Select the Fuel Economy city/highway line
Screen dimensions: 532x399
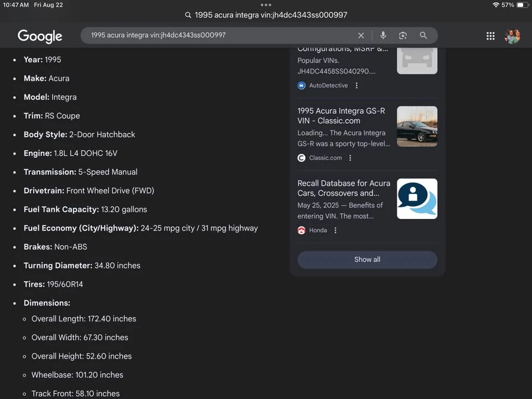(x=141, y=228)
